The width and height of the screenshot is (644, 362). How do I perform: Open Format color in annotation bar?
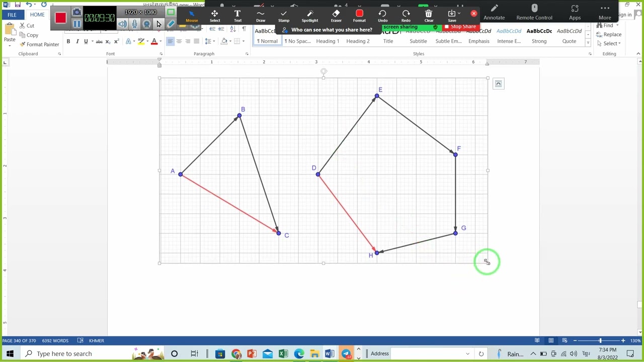pos(359,16)
